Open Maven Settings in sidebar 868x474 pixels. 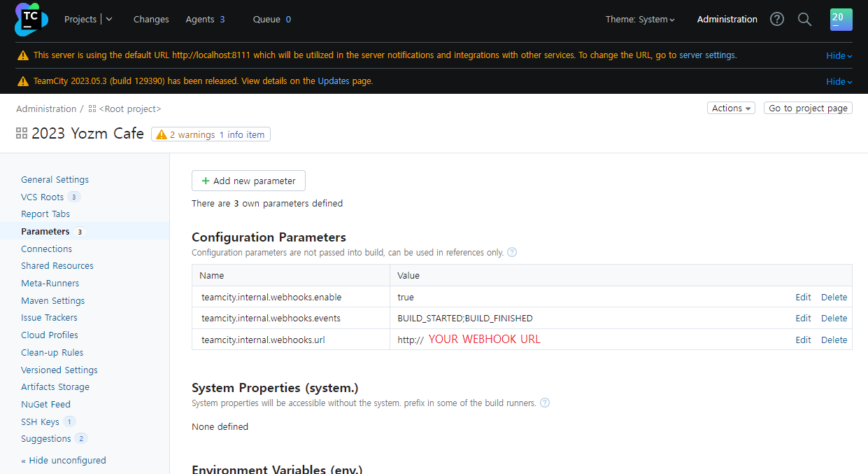pyautogui.click(x=52, y=301)
